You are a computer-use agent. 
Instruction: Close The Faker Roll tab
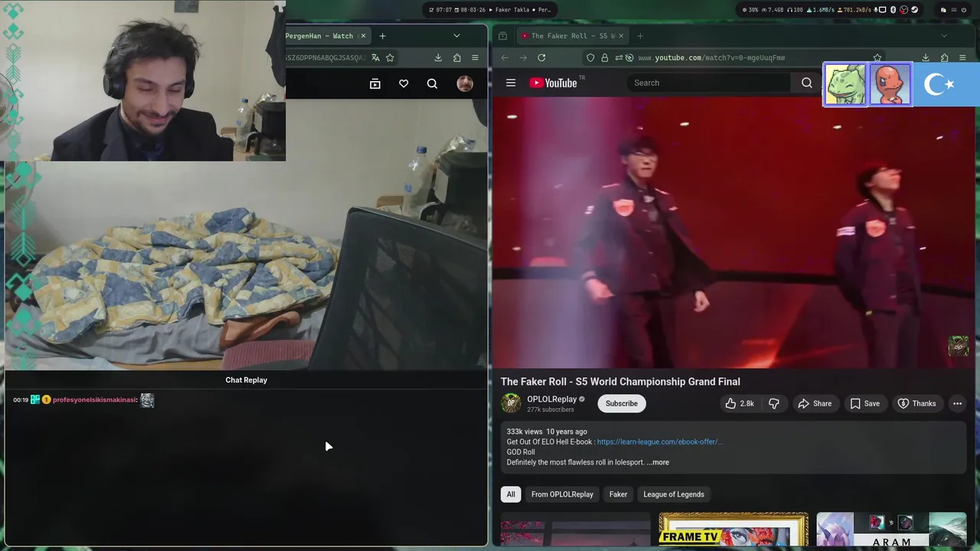click(x=621, y=36)
